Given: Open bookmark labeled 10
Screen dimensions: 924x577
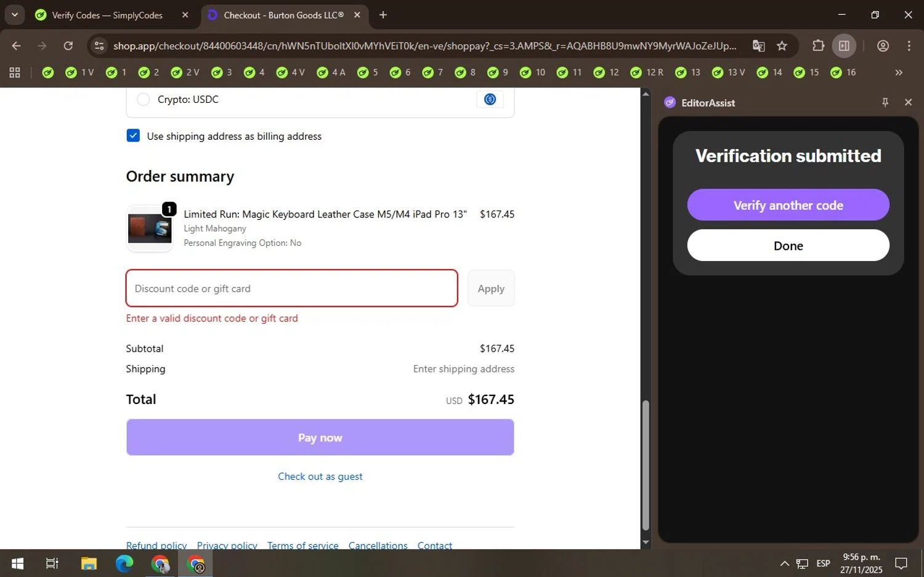Looking at the screenshot, I should pyautogui.click(x=533, y=73).
